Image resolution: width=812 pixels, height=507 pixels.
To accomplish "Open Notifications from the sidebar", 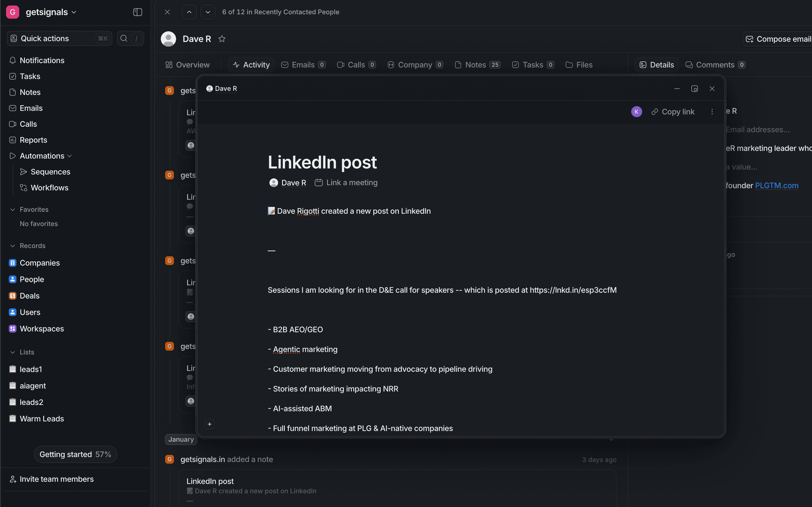I will (x=42, y=60).
